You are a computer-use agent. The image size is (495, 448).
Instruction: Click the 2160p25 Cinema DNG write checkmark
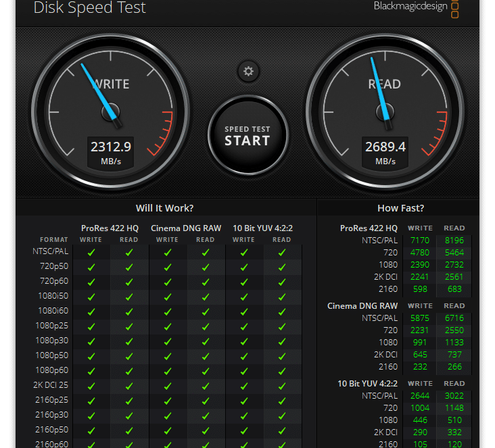[168, 401]
